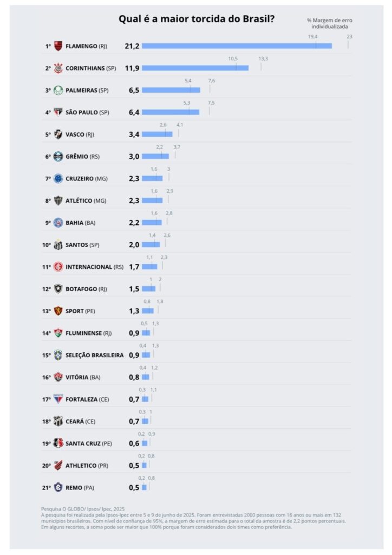The width and height of the screenshot is (392, 555).
Task: Select the Internacional red crest
Action: tap(58, 267)
